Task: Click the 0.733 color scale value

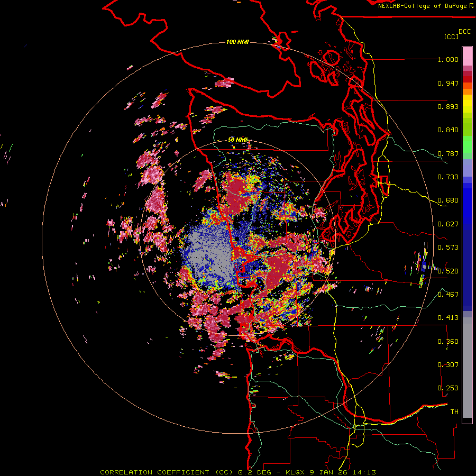Action: 448,177
